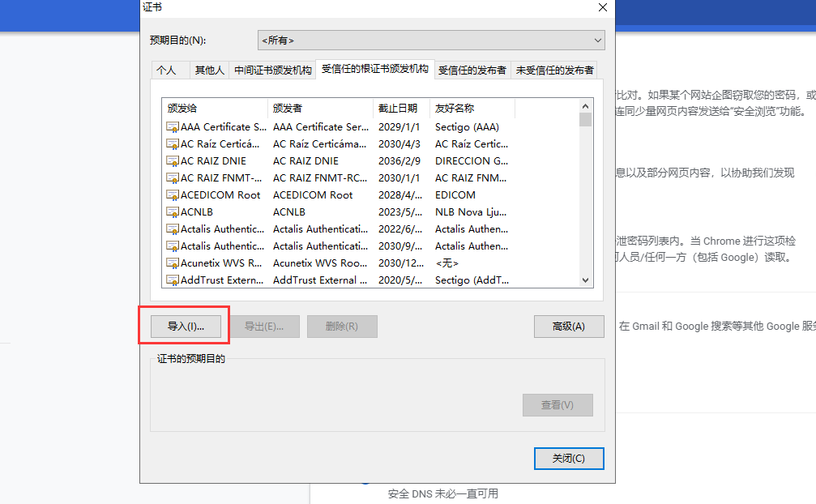Switch to the 个人 tab

(169, 70)
